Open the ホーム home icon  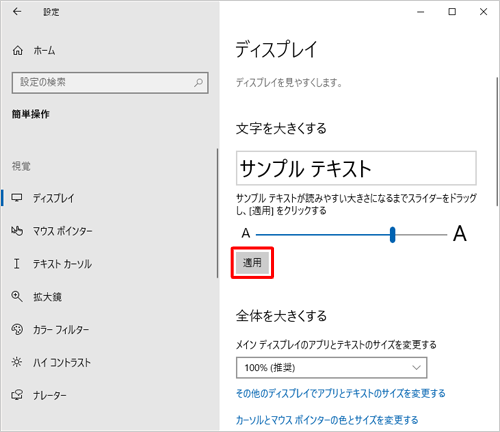click(18, 51)
